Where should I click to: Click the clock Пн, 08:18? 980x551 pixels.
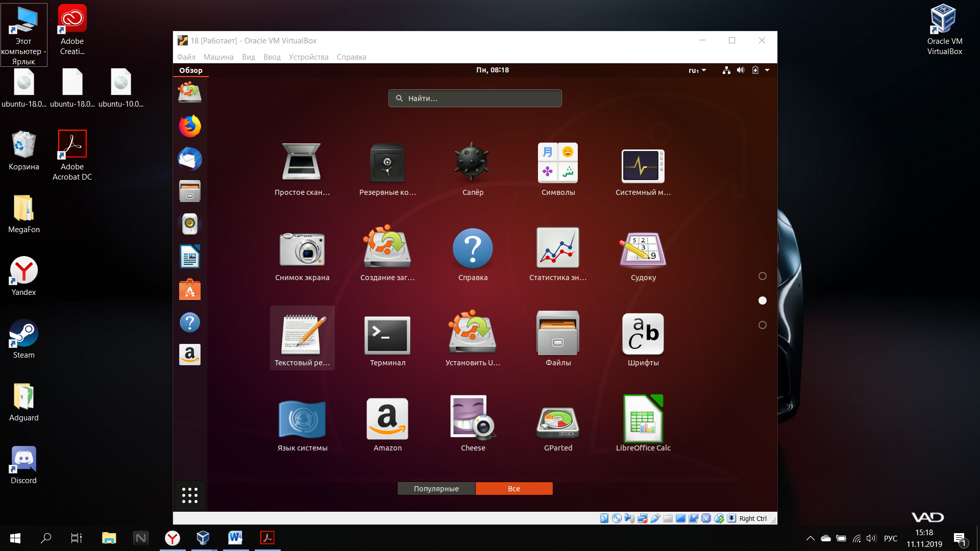pos(493,70)
